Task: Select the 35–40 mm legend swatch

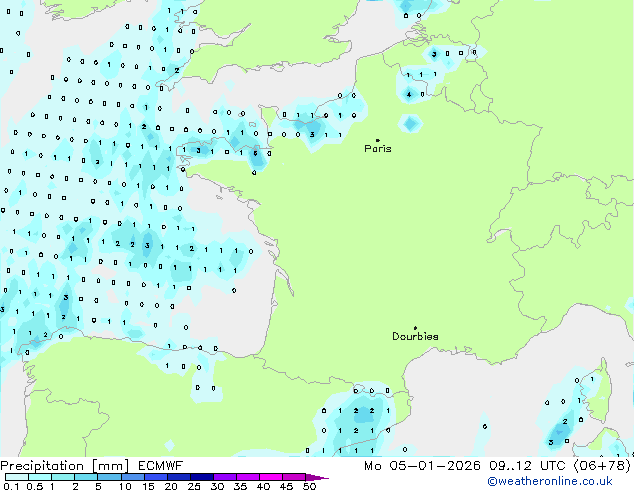Action: (x=248, y=477)
